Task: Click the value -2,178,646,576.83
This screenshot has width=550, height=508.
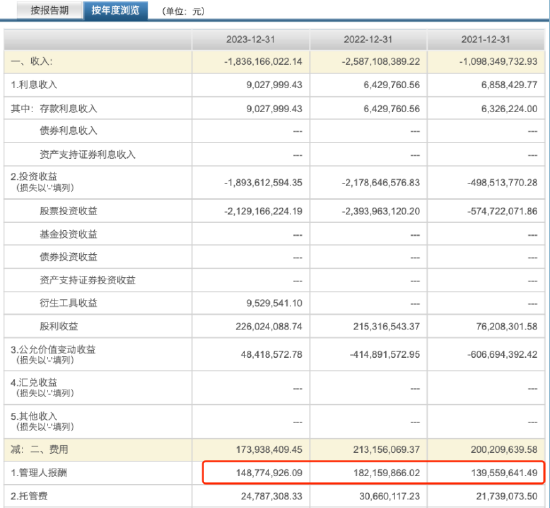Action: point(381,182)
